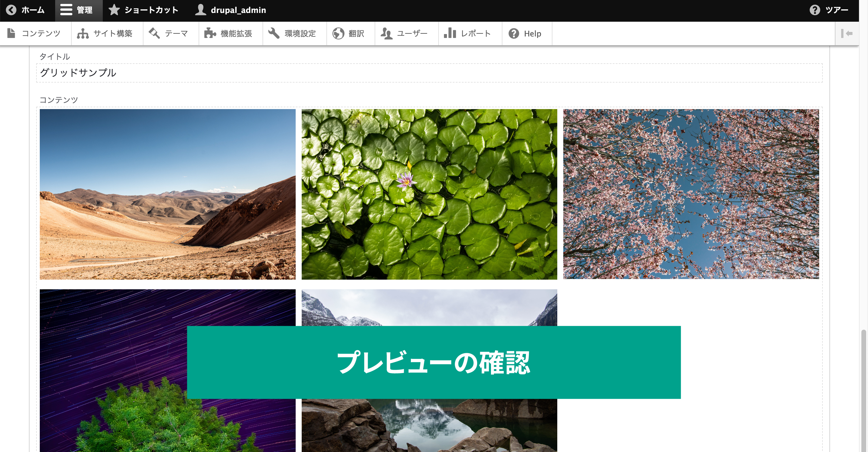Click the 翻訳 globe icon

pos(338,33)
